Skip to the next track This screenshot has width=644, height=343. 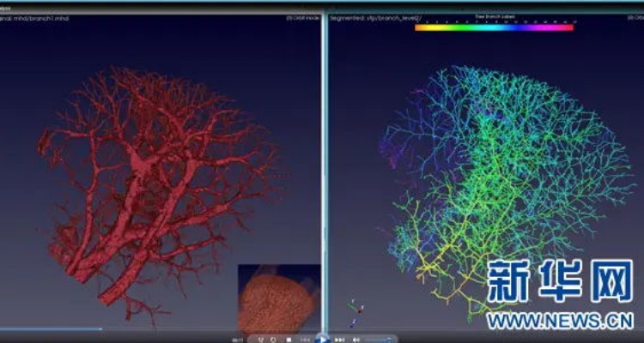340,339
